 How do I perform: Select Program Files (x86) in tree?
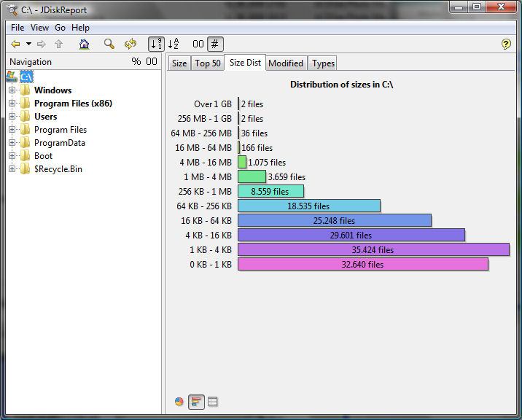click(x=73, y=104)
